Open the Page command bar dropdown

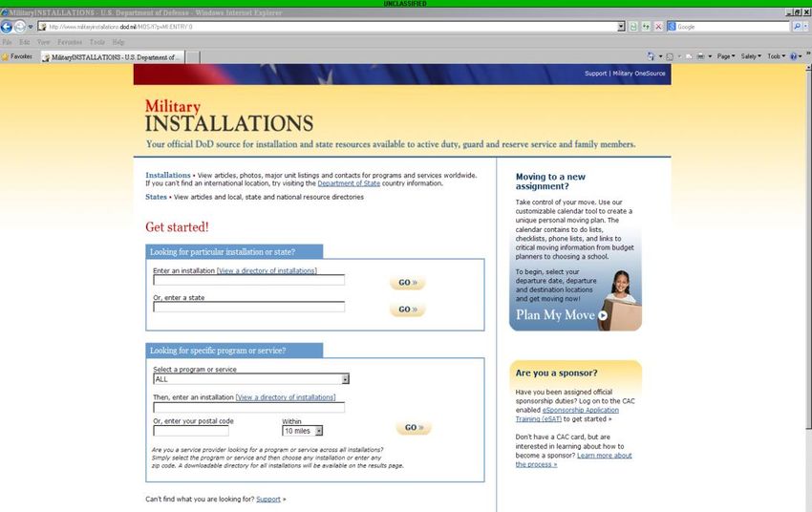click(x=726, y=56)
